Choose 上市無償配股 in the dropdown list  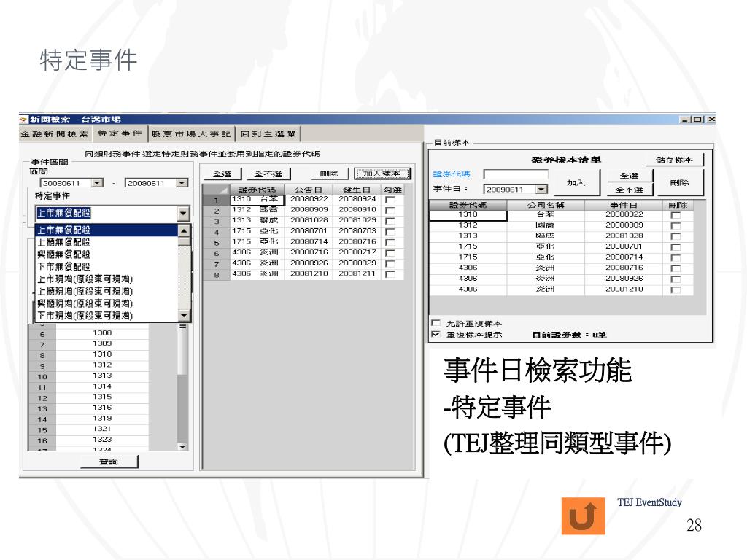pos(107,230)
